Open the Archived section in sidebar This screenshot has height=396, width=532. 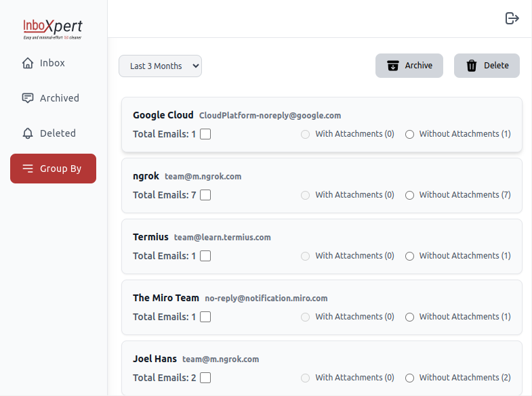(x=59, y=98)
